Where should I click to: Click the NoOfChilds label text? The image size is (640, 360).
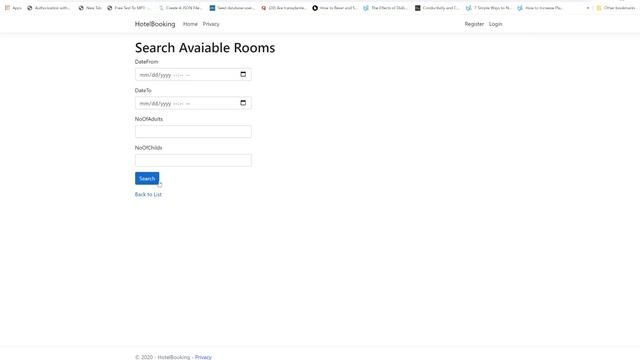click(x=148, y=147)
